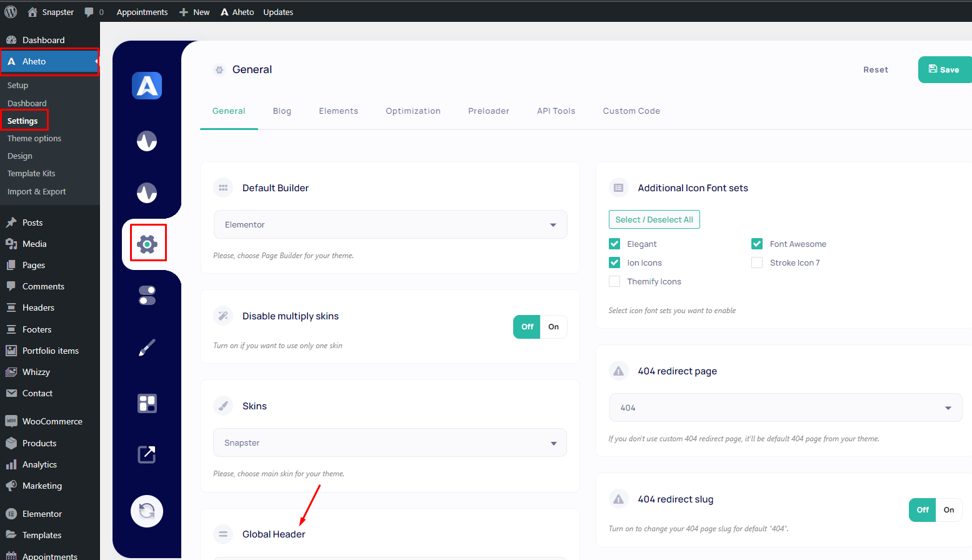Open the import export arrow icon in sidebar
This screenshot has width=972, height=560.
click(147, 454)
